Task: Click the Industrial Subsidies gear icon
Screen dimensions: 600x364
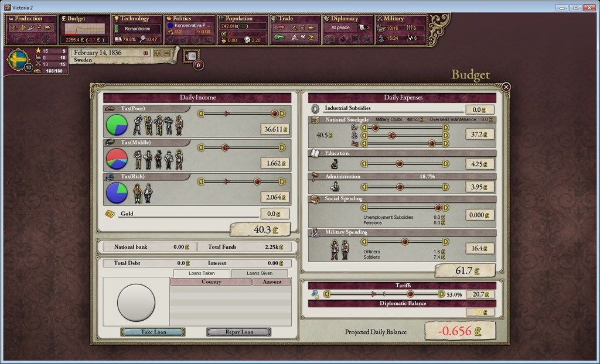Action: coord(315,109)
